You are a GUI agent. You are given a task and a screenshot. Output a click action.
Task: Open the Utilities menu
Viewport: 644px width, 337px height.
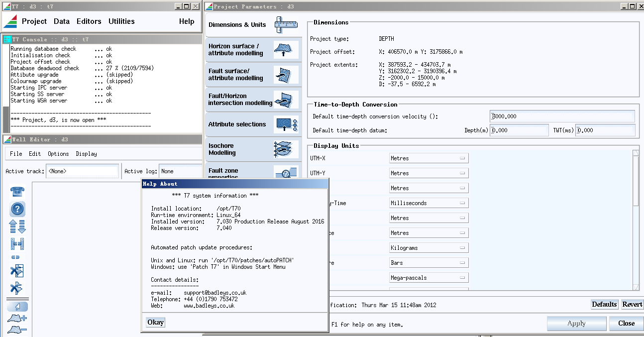(121, 21)
